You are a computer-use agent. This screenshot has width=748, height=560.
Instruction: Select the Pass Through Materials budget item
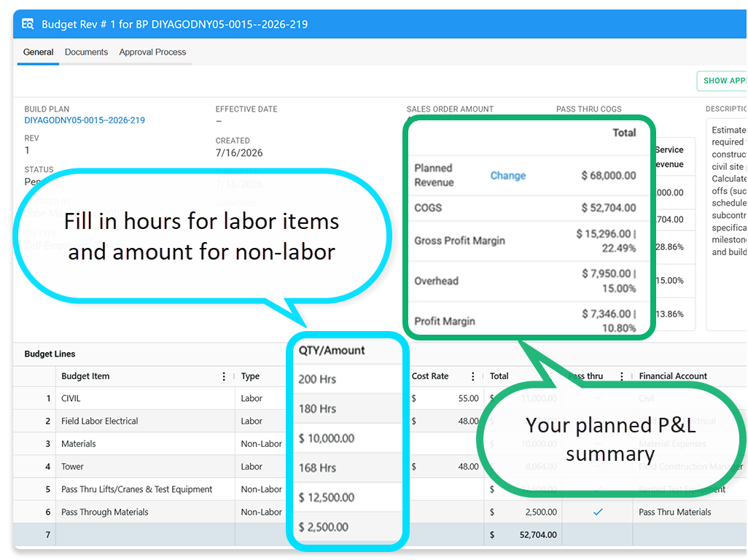pyautogui.click(x=146, y=512)
